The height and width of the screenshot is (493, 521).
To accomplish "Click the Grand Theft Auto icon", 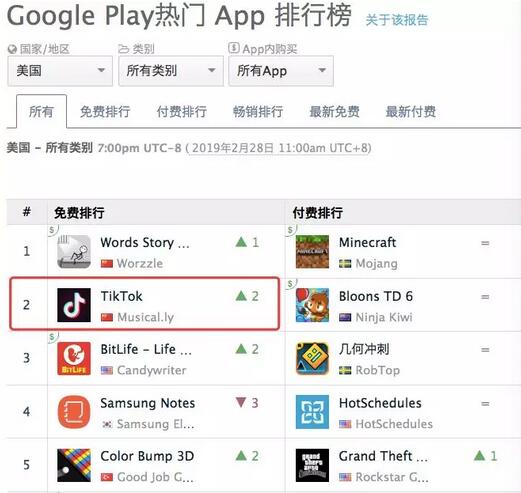I will (312, 465).
